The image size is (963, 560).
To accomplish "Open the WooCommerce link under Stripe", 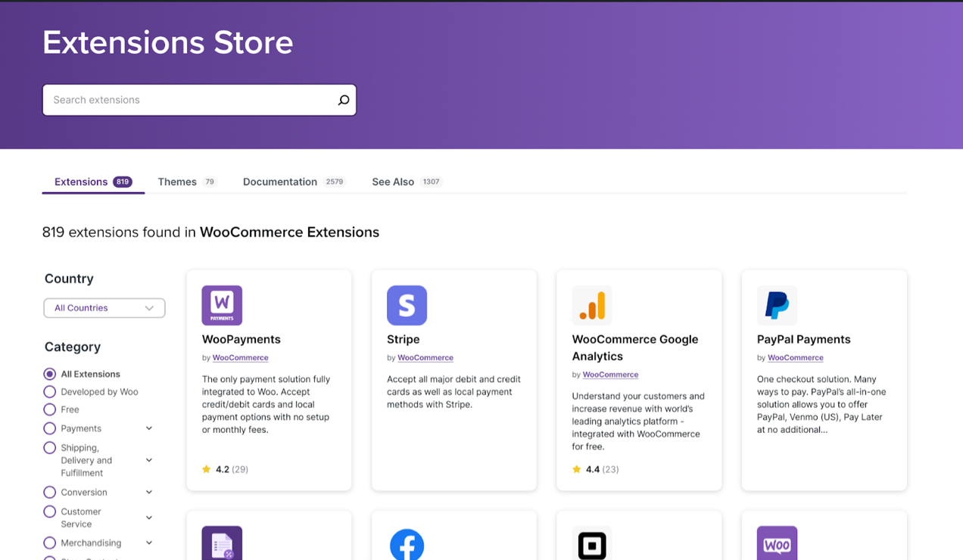I will coord(425,357).
